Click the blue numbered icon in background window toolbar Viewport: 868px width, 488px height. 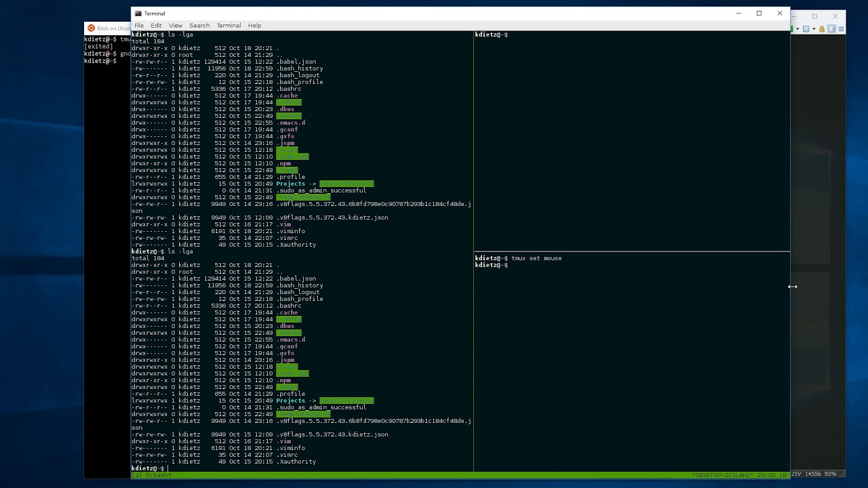point(806,29)
